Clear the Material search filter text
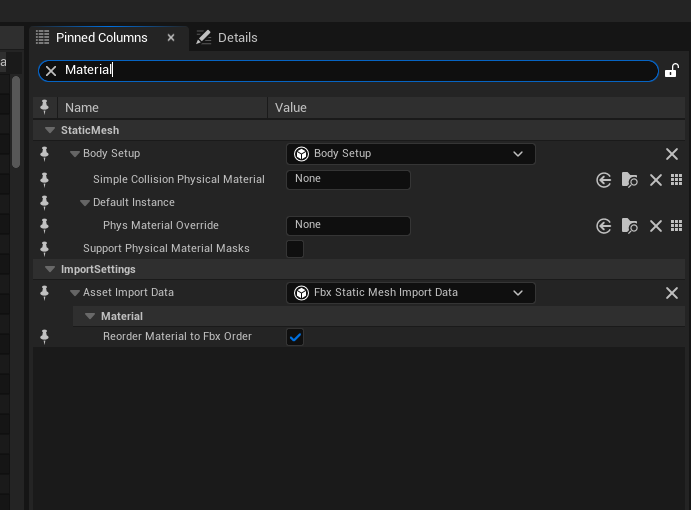691x510 pixels. [x=51, y=71]
